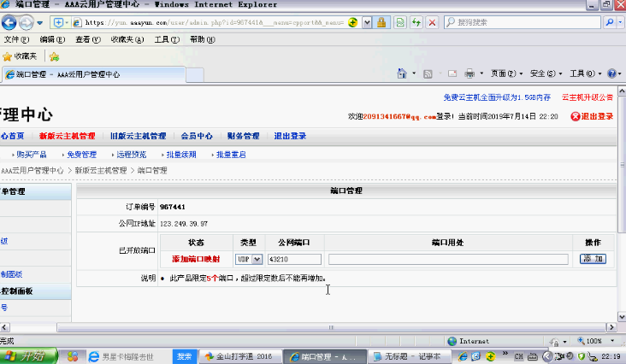626x364 pixels.
Task: Click the address bar URL field
Action: [x=214, y=22]
